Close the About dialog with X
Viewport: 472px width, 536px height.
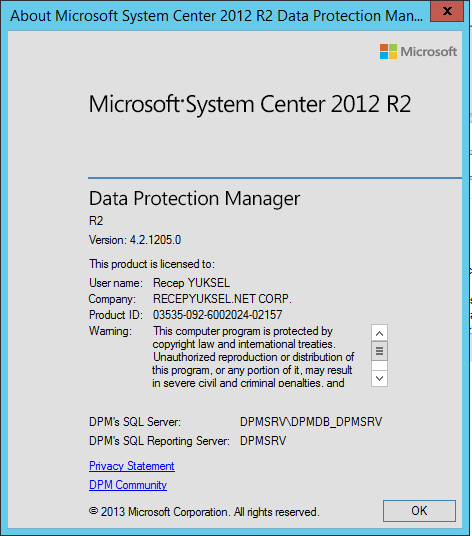click(x=447, y=12)
